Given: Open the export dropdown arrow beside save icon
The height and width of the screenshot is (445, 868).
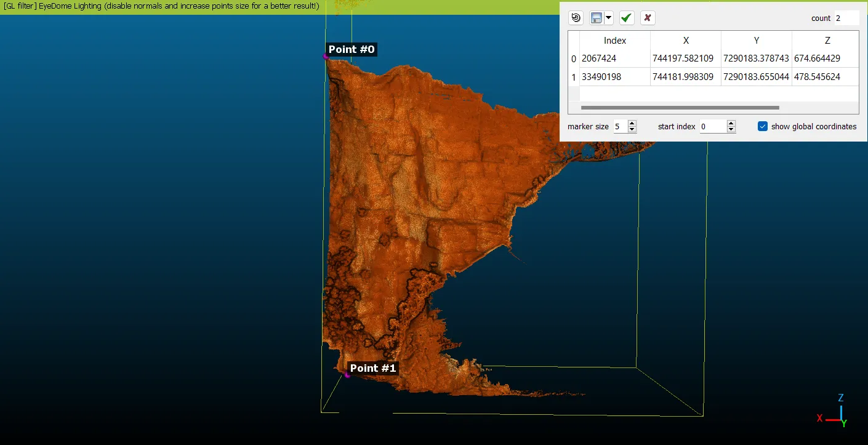Looking at the screenshot, I should click(x=609, y=18).
